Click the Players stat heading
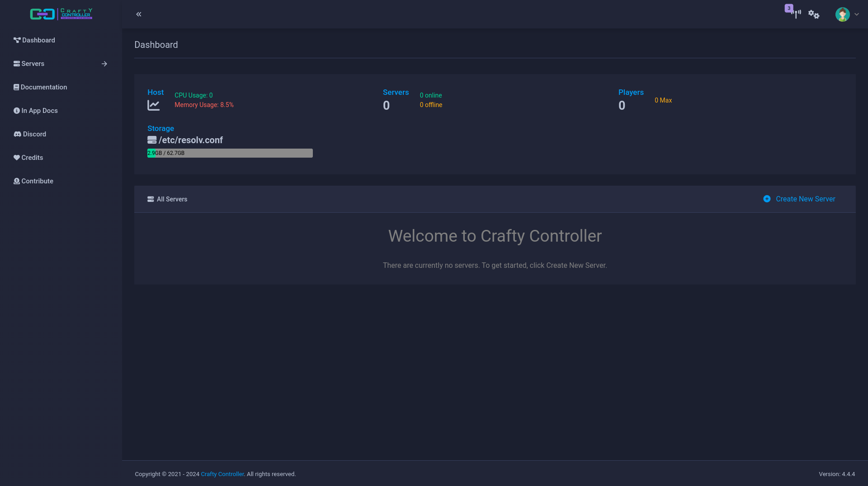The height and width of the screenshot is (486, 868). pyautogui.click(x=631, y=92)
